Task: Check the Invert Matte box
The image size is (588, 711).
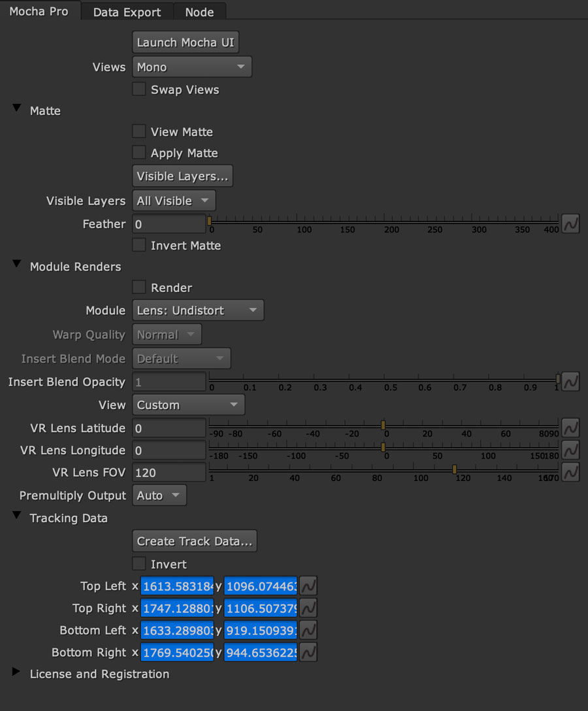Action: [x=139, y=245]
